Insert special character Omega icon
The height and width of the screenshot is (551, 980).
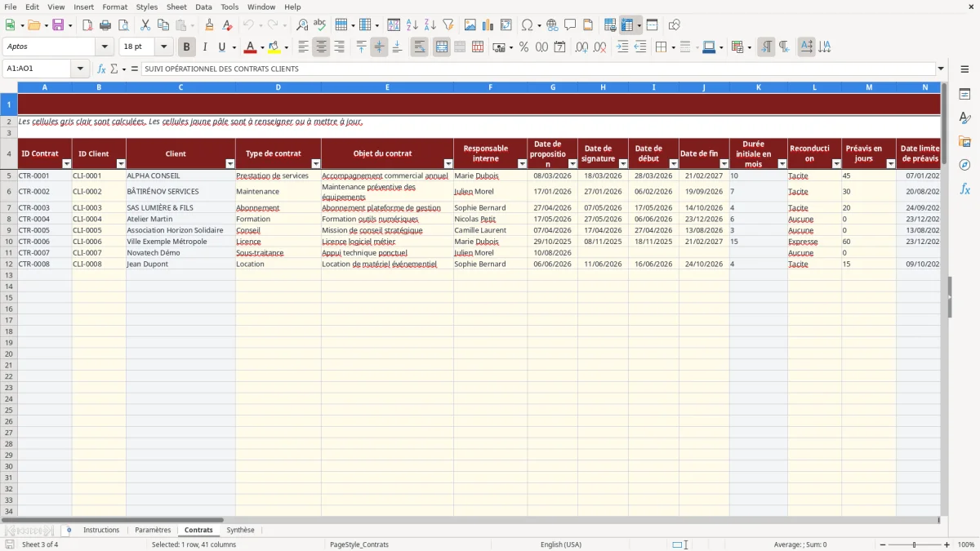click(527, 25)
